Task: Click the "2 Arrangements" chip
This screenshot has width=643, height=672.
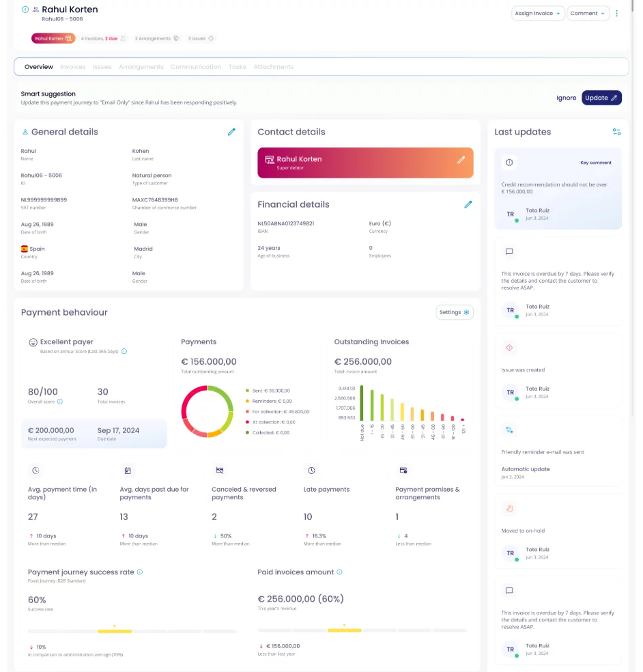Action: click(157, 38)
